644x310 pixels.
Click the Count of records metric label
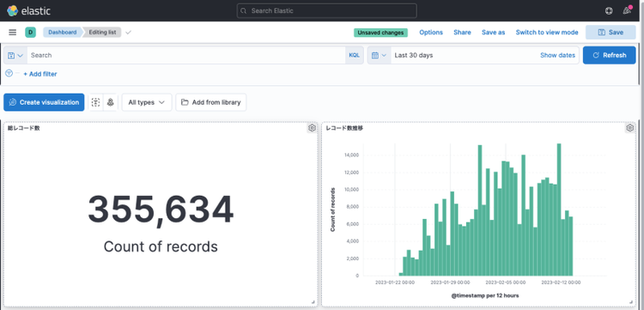click(161, 246)
